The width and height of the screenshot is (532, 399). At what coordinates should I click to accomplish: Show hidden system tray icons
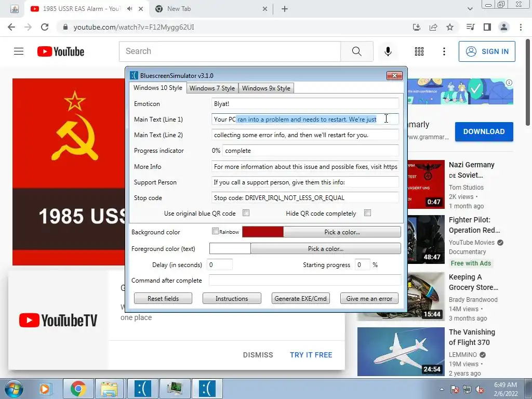pyautogui.click(x=442, y=389)
